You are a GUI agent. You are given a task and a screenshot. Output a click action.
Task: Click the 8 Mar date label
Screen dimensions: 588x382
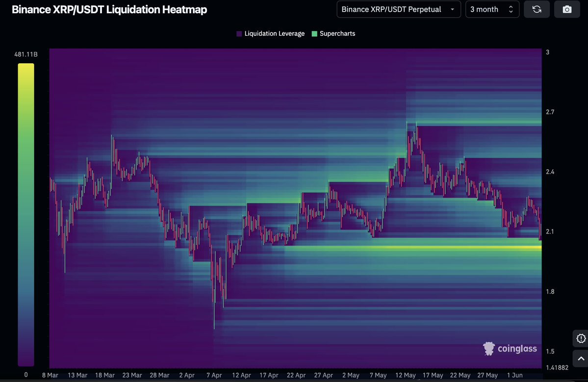50,375
